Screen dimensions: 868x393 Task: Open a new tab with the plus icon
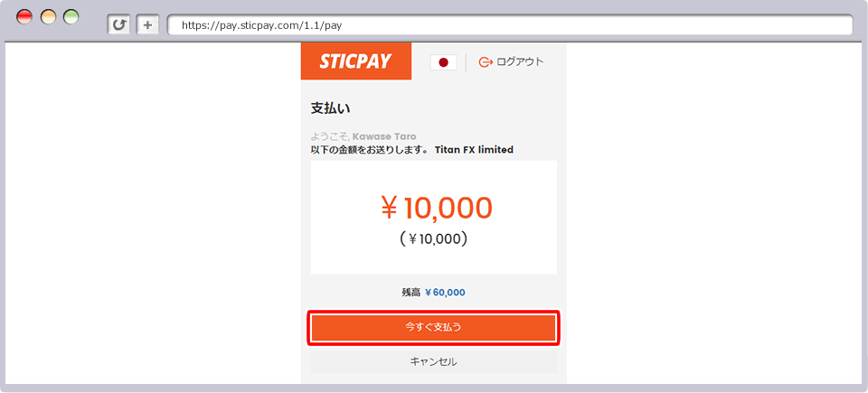(x=147, y=25)
